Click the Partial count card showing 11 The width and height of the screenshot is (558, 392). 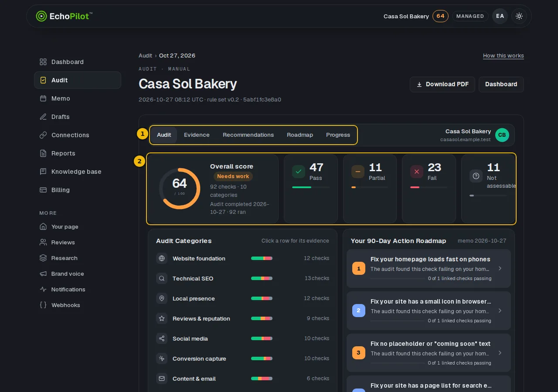pos(370,189)
